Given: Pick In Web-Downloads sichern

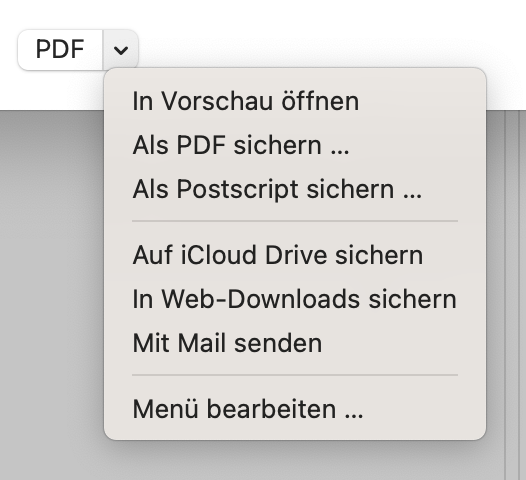Looking at the screenshot, I should [295, 299].
